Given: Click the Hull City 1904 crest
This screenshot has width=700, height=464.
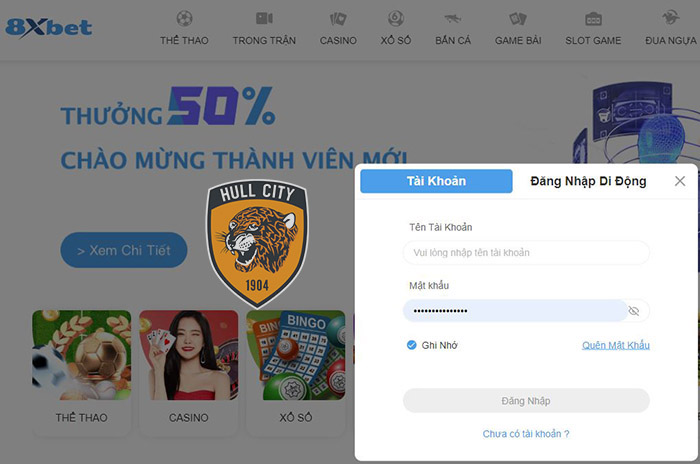Looking at the screenshot, I should tap(257, 243).
